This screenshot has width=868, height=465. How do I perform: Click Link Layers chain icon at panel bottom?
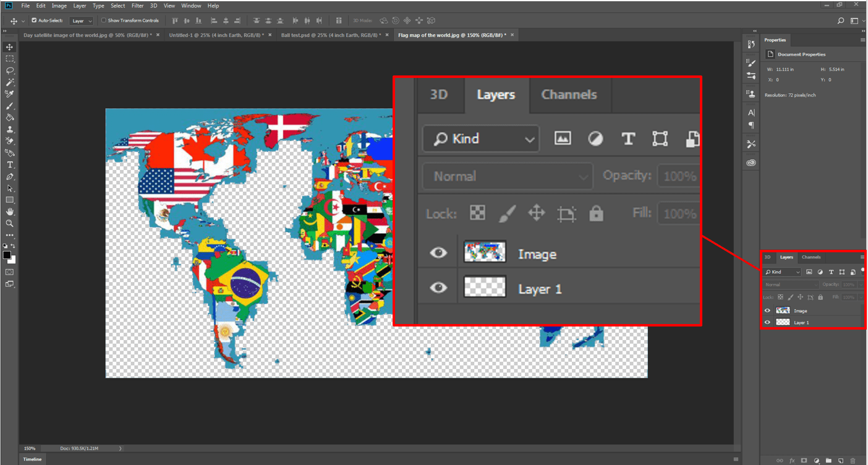(x=780, y=460)
